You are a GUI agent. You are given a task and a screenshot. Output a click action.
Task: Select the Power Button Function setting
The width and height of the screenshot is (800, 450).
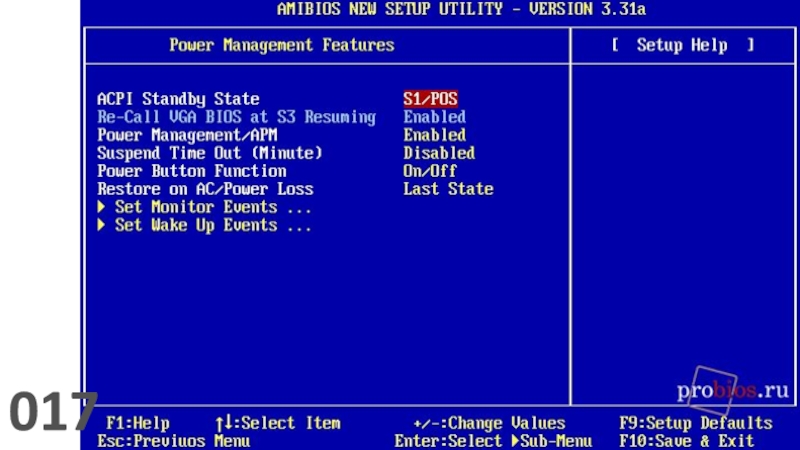click(x=191, y=171)
